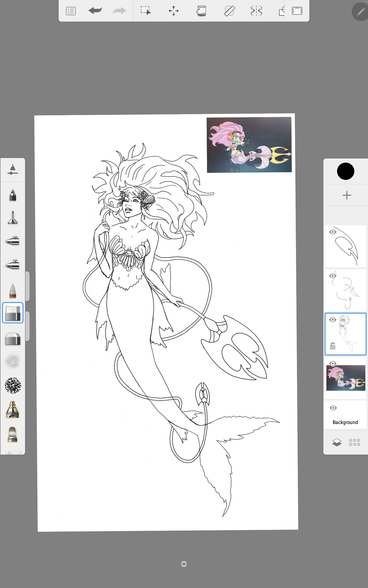Tap the canvas rotation reset indicator
Viewport: 368px width, 588px height.
tap(184, 564)
